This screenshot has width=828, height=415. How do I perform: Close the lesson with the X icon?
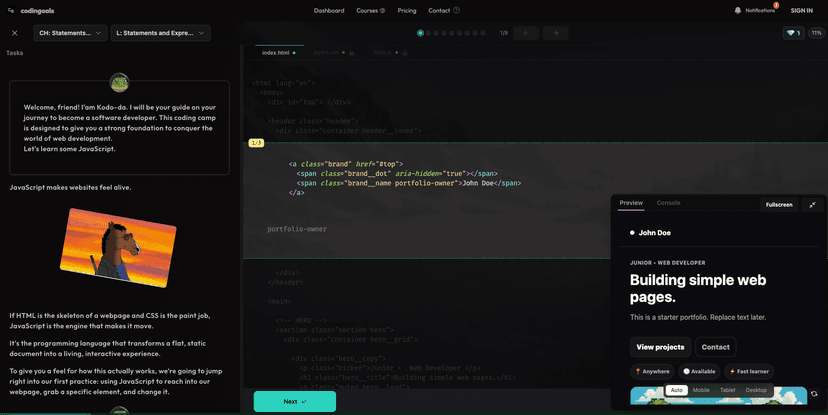[15, 33]
